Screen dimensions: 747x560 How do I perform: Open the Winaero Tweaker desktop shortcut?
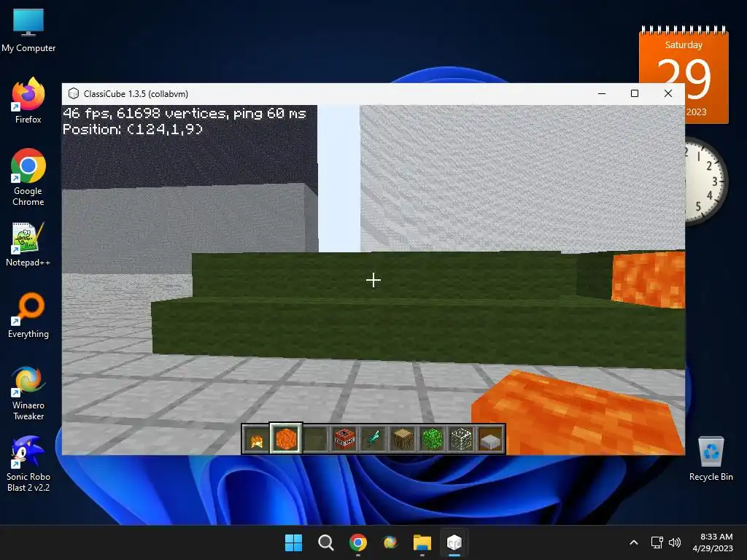pyautogui.click(x=28, y=392)
